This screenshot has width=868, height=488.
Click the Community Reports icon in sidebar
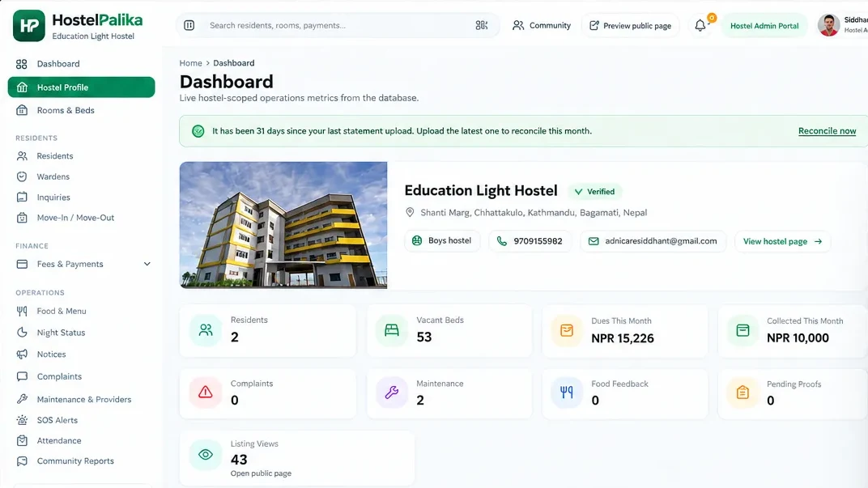coord(22,461)
